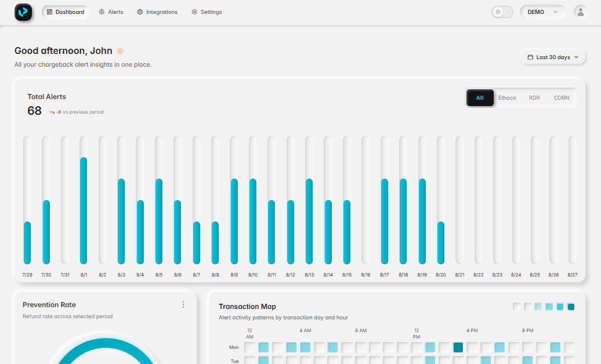The height and width of the screenshot is (364, 601).
Task: Toggle the light/dark theme switch
Action: (x=502, y=12)
